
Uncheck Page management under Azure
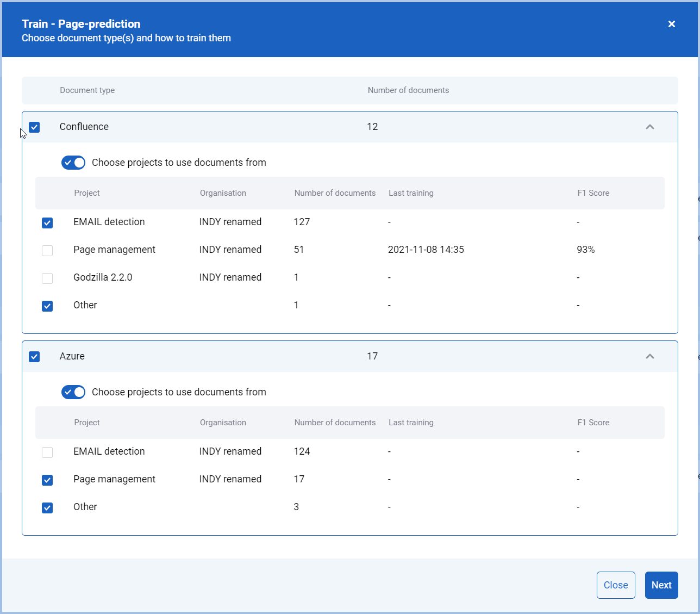[47, 480]
